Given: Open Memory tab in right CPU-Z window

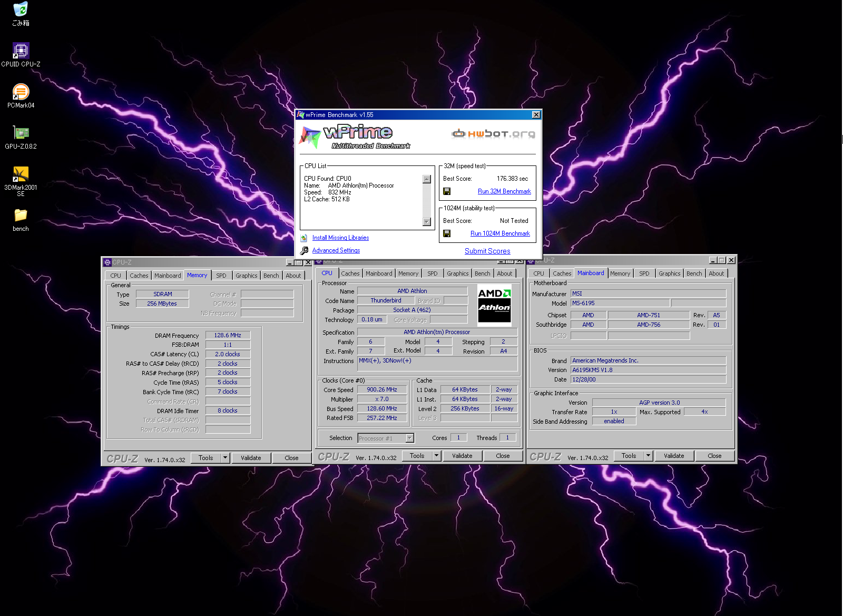Looking at the screenshot, I should click(x=620, y=273).
